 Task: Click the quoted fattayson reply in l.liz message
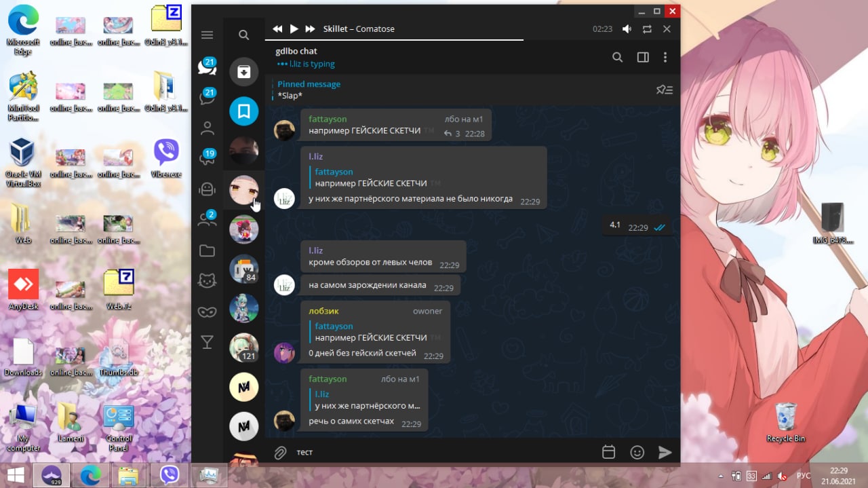click(x=377, y=178)
